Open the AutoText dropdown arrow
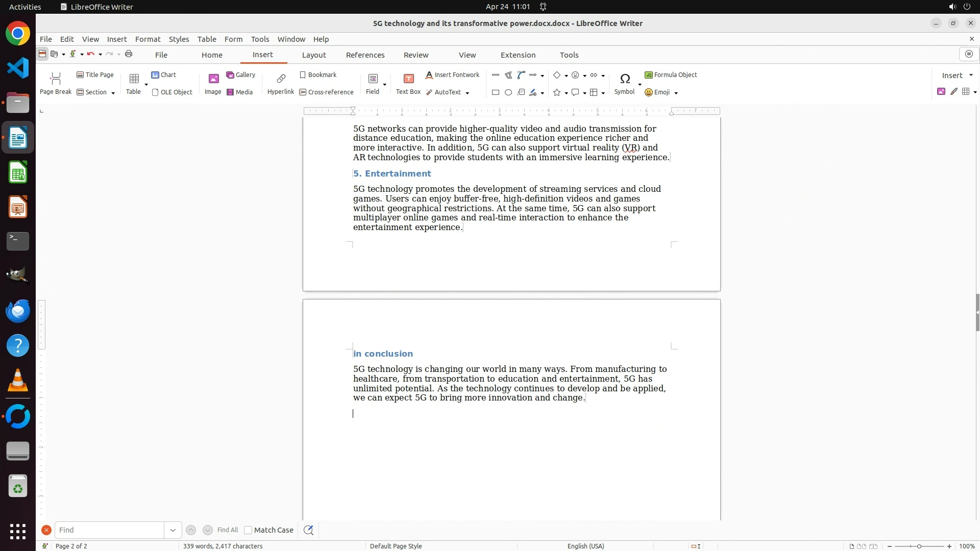 [467, 93]
